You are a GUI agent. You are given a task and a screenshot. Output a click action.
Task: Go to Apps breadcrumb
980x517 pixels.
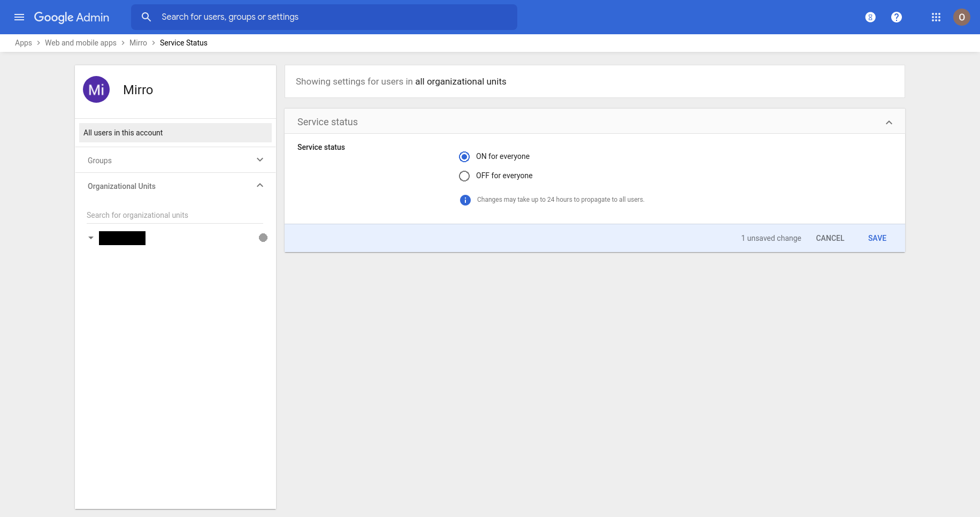click(24, 43)
